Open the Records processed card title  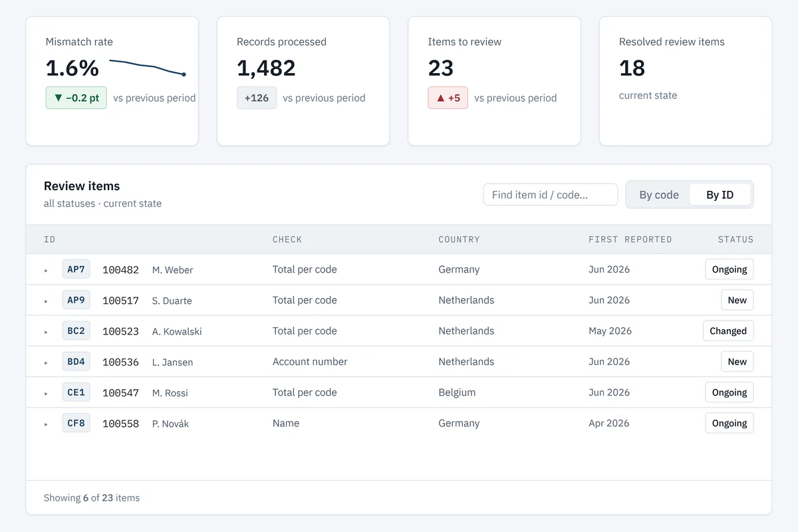[x=281, y=41]
